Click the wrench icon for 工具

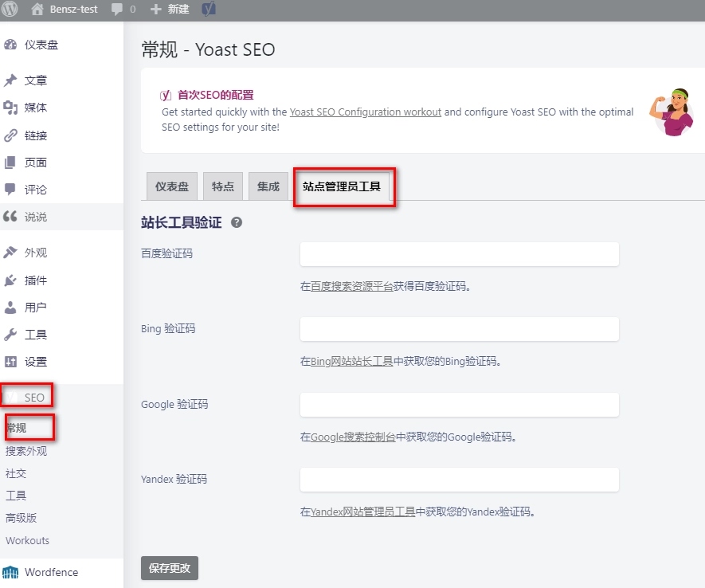tap(10, 335)
